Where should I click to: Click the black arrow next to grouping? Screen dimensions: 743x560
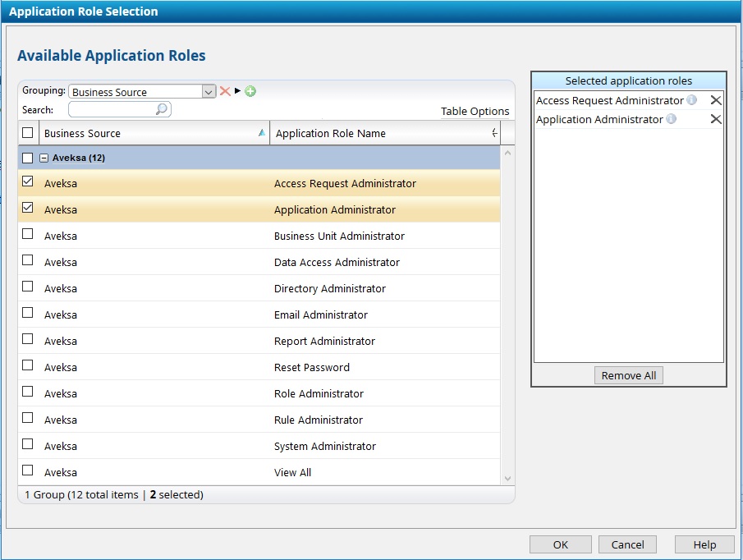coord(238,91)
